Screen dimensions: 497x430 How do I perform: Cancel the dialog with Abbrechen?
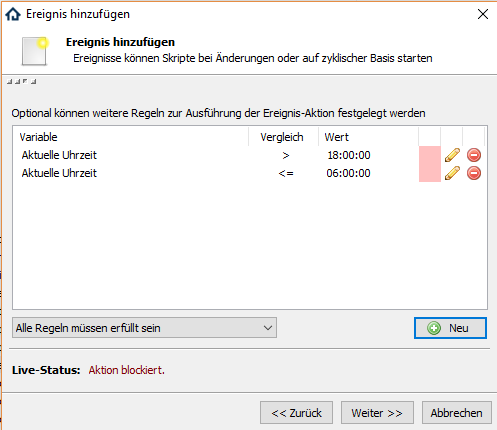click(x=457, y=413)
